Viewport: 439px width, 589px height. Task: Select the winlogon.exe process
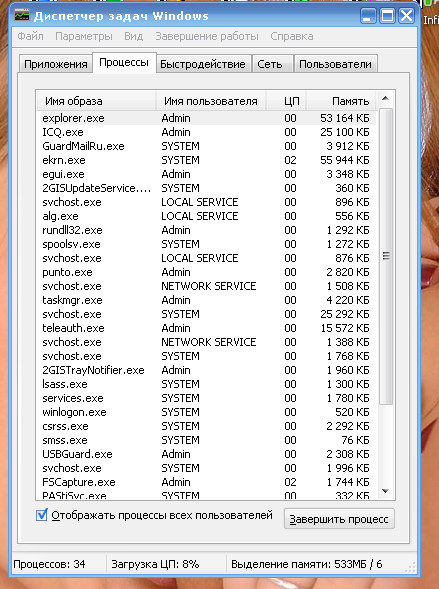pyautogui.click(x=206, y=412)
